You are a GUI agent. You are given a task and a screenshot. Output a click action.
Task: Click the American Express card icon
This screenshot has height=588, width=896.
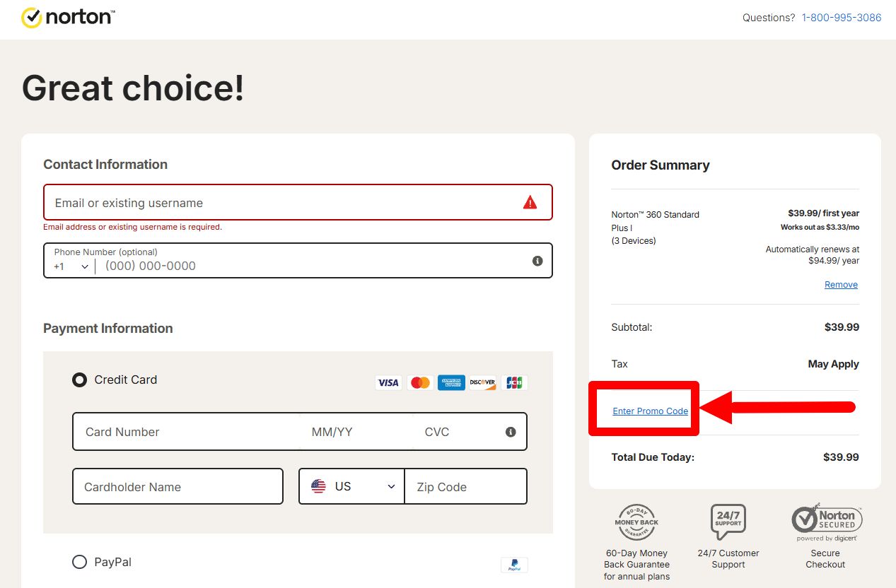pos(451,382)
